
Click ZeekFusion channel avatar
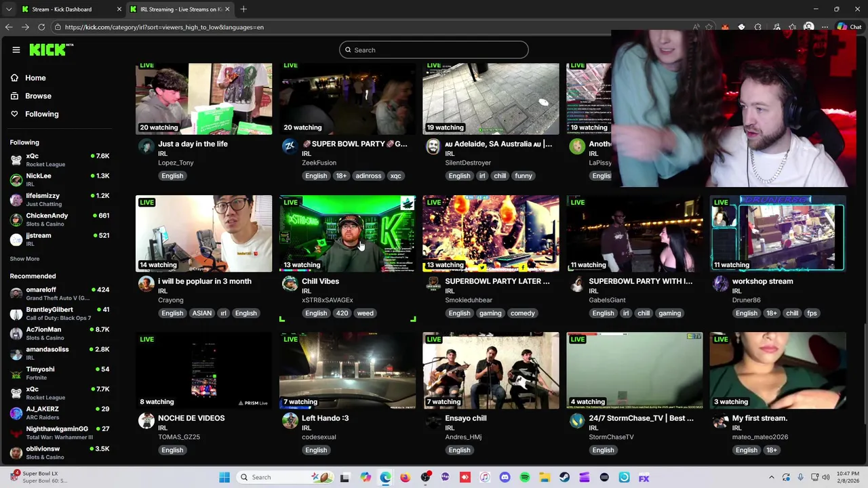click(x=290, y=146)
